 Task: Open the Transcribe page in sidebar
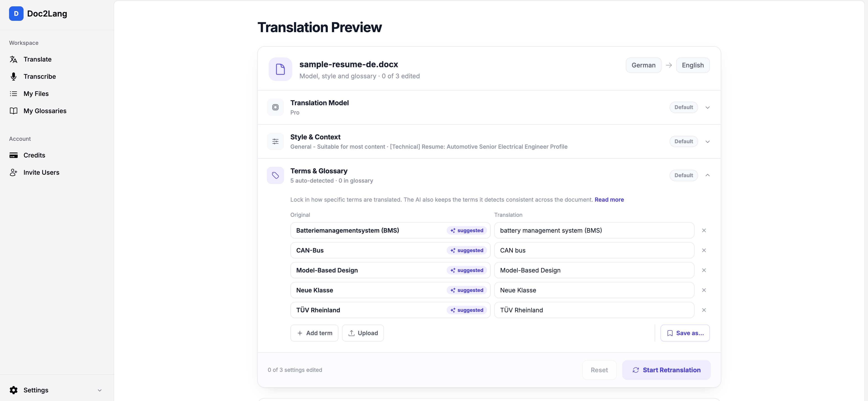tap(39, 76)
